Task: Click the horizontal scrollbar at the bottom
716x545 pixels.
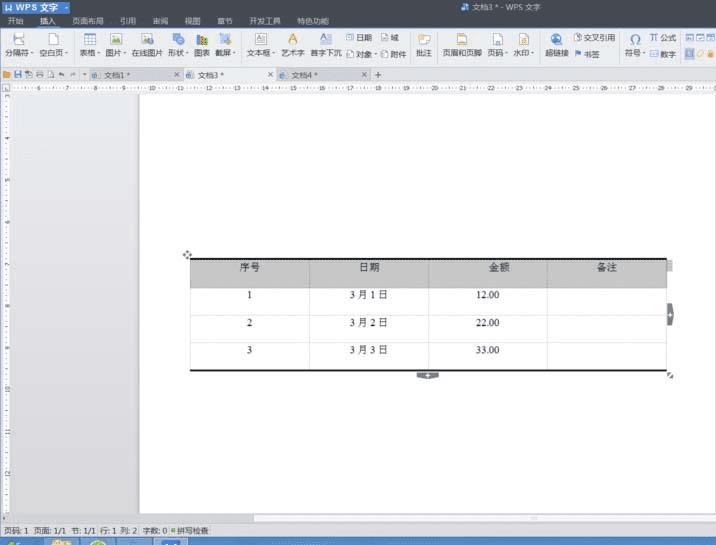Action: coord(484,518)
